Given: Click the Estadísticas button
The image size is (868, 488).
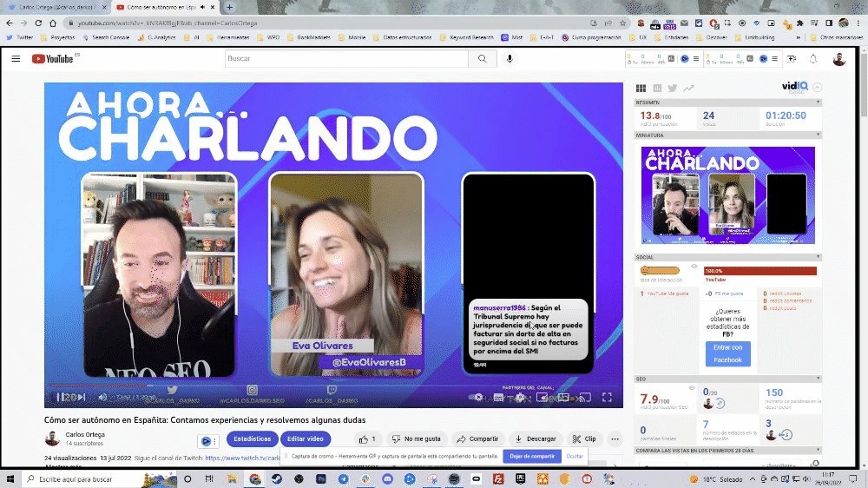Looking at the screenshot, I should pyautogui.click(x=253, y=439).
